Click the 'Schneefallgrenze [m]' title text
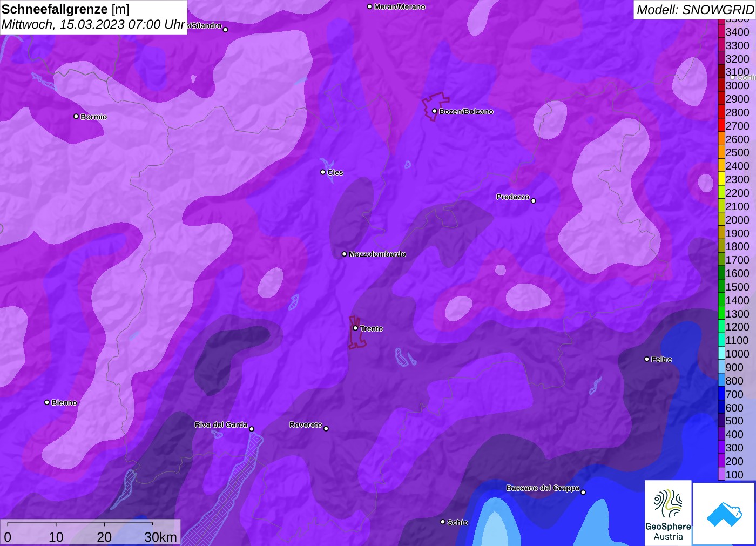The height and width of the screenshot is (546, 756). point(65,9)
